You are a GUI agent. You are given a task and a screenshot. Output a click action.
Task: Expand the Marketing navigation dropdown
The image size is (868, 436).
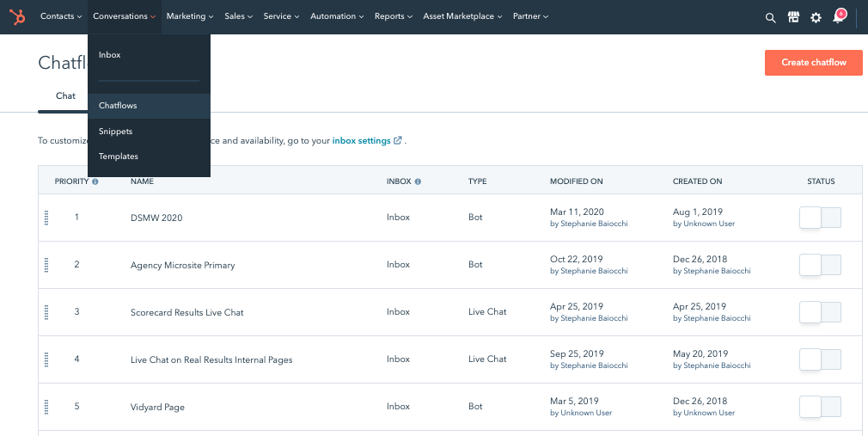coord(190,16)
